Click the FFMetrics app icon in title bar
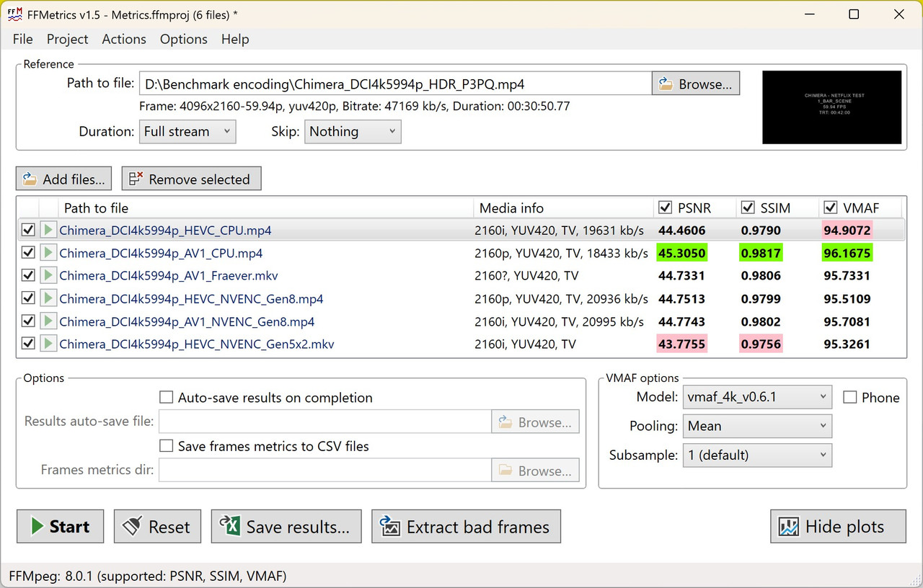The width and height of the screenshot is (923, 588). click(15, 14)
